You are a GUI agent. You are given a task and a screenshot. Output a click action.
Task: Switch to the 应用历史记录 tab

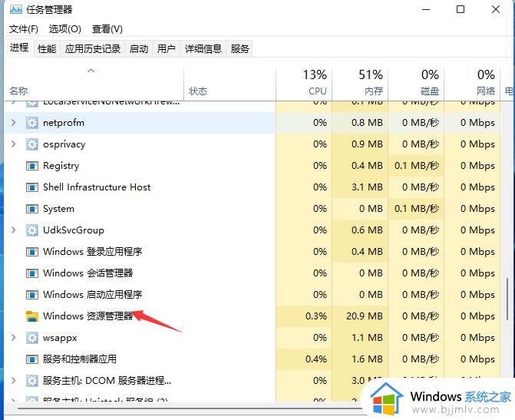(93, 49)
